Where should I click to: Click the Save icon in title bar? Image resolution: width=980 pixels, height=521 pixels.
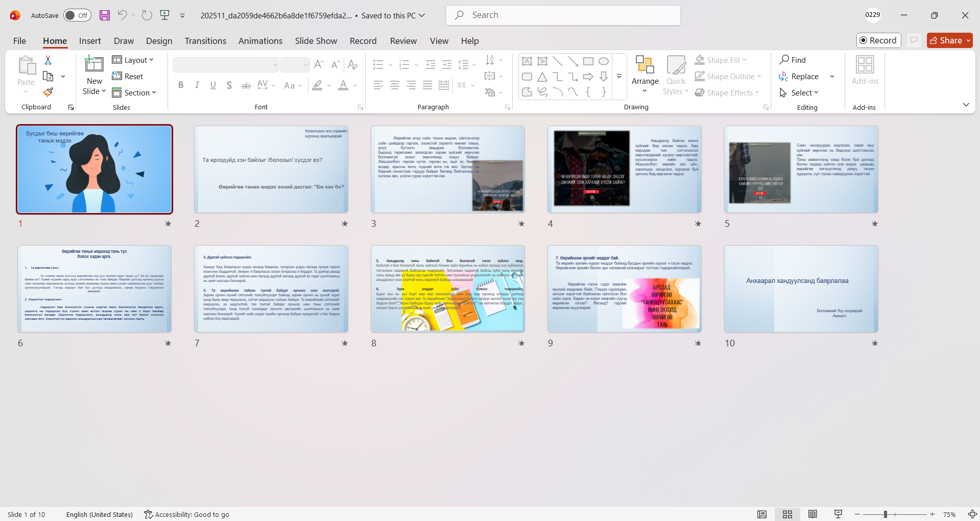[x=105, y=15]
